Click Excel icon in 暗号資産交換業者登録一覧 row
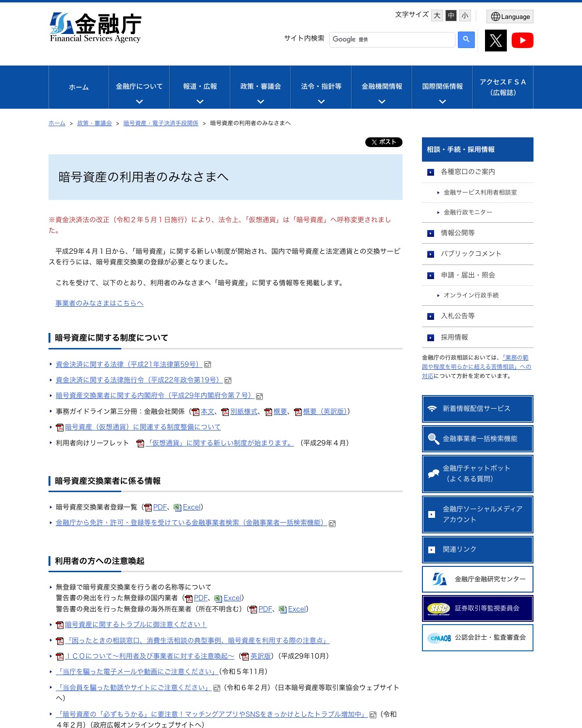Image resolution: width=582 pixels, height=728 pixels. tap(178, 508)
